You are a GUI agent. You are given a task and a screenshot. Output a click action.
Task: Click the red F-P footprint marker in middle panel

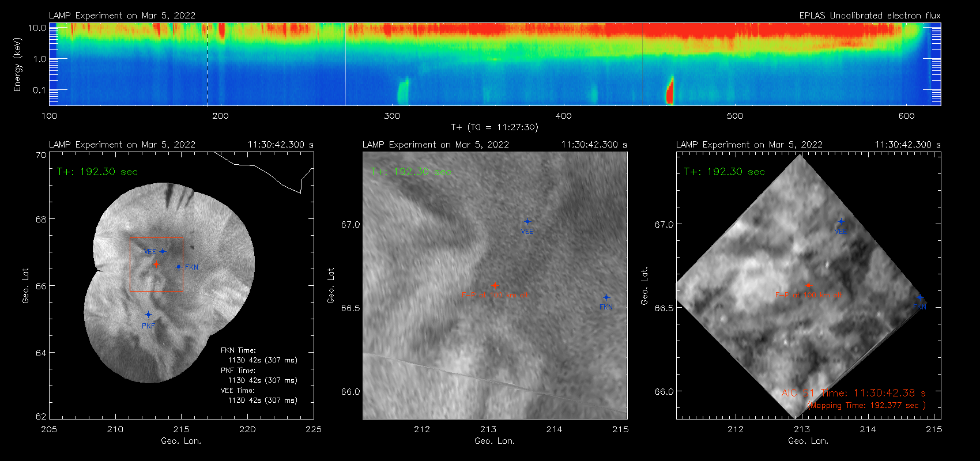(x=495, y=285)
